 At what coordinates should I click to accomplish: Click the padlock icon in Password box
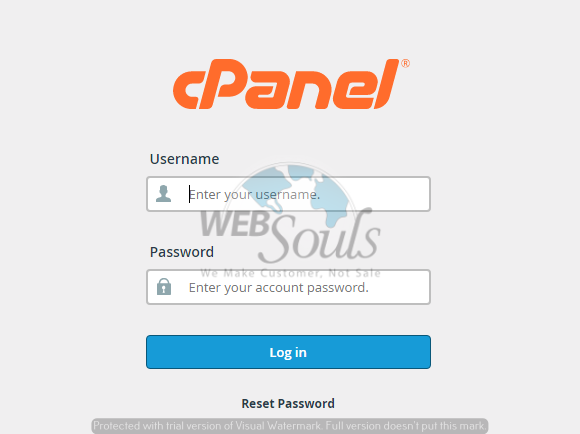click(x=164, y=287)
